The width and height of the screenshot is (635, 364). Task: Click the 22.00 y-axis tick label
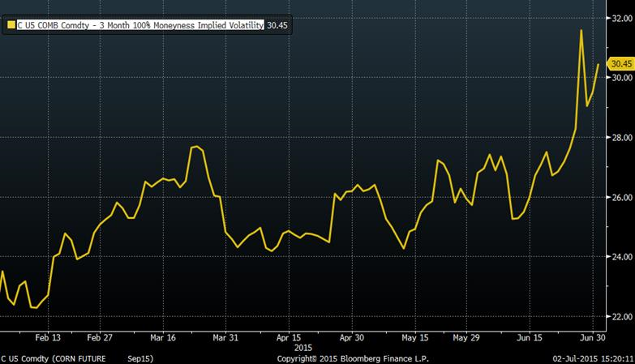[x=621, y=316]
